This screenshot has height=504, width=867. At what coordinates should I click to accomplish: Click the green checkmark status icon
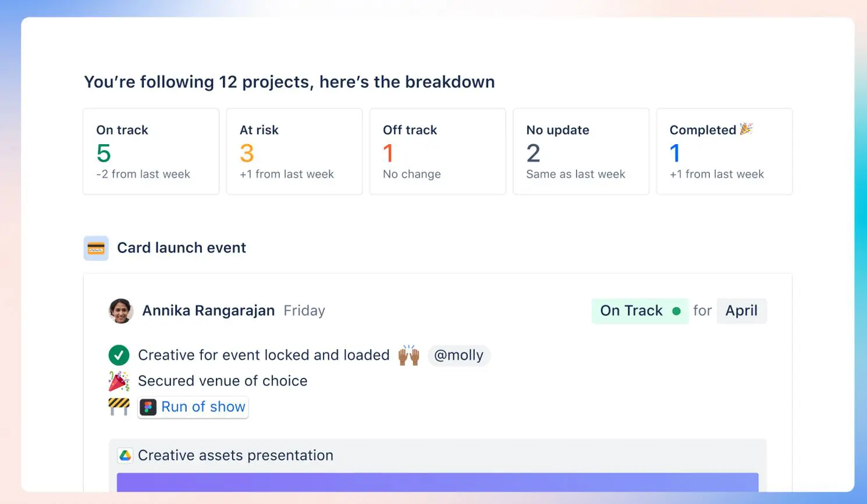tap(119, 355)
